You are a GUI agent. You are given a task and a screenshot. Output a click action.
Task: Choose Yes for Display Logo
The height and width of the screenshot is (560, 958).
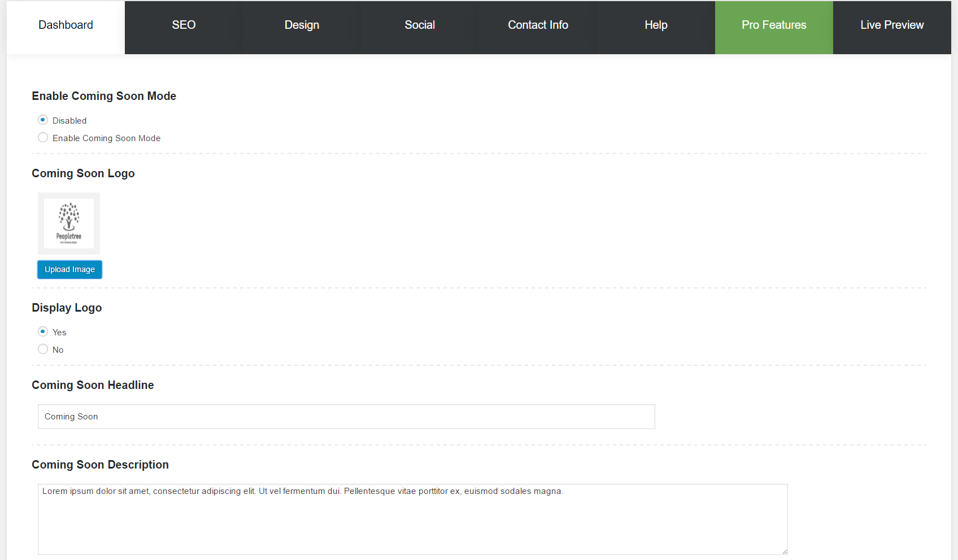pyautogui.click(x=43, y=331)
